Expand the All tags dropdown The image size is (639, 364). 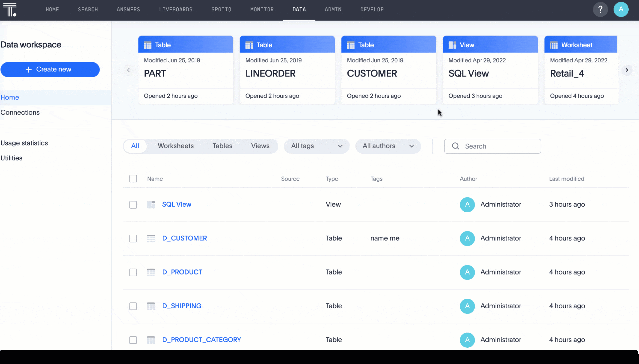click(x=316, y=146)
